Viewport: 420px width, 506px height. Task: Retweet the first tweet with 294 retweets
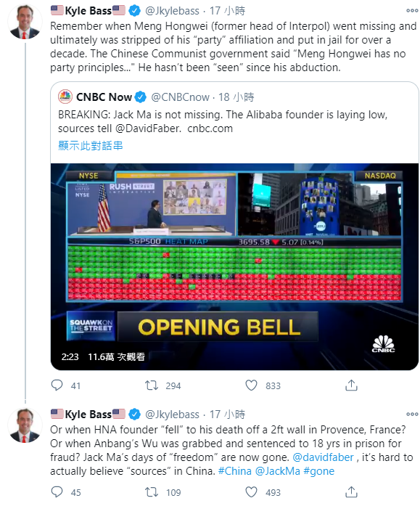(x=151, y=385)
